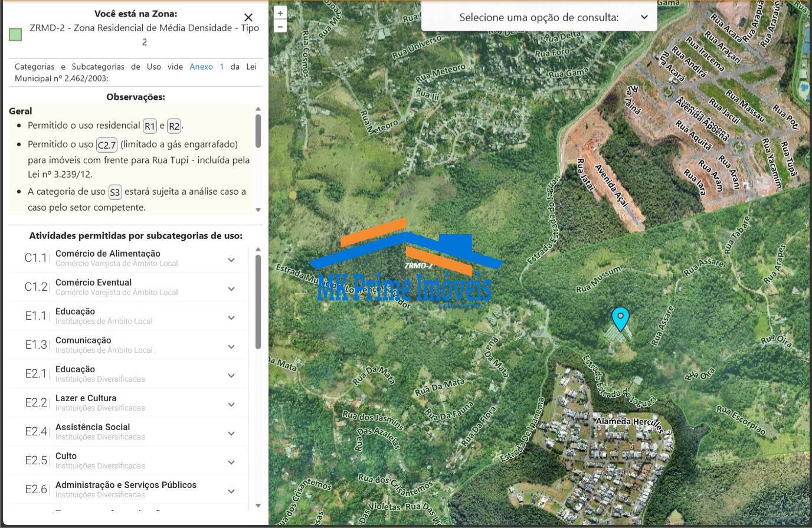
Task: Expand E1.3 Comunicação row
Action: pos(129,345)
